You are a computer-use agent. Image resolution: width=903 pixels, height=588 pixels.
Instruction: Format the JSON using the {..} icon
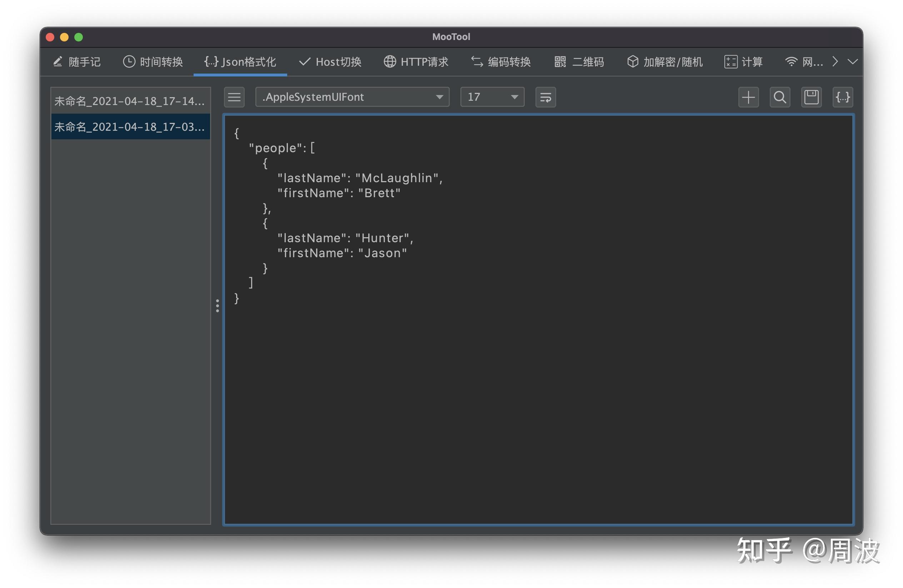click(x=843, y=98)
